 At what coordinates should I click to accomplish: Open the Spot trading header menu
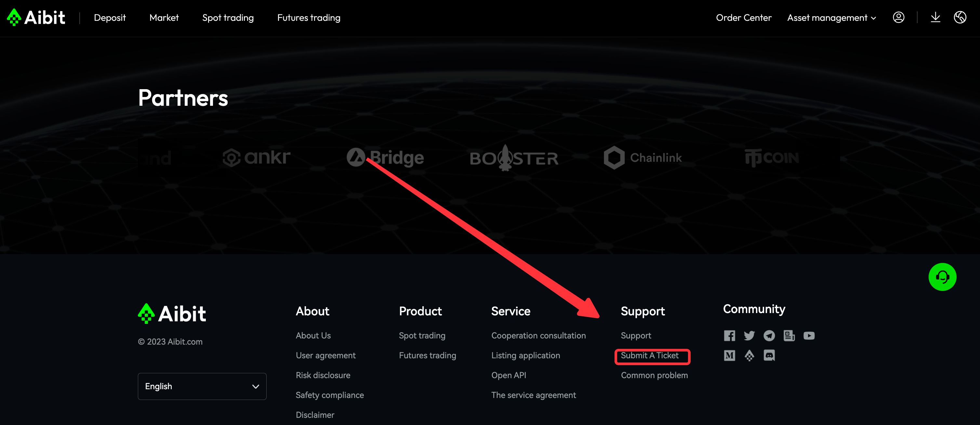tap(228, 18)
